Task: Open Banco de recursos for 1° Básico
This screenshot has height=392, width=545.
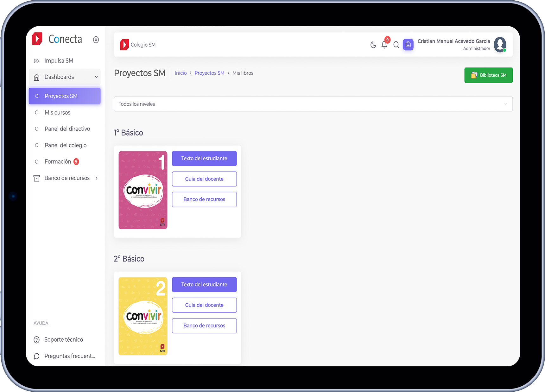Action: point(204,199)
